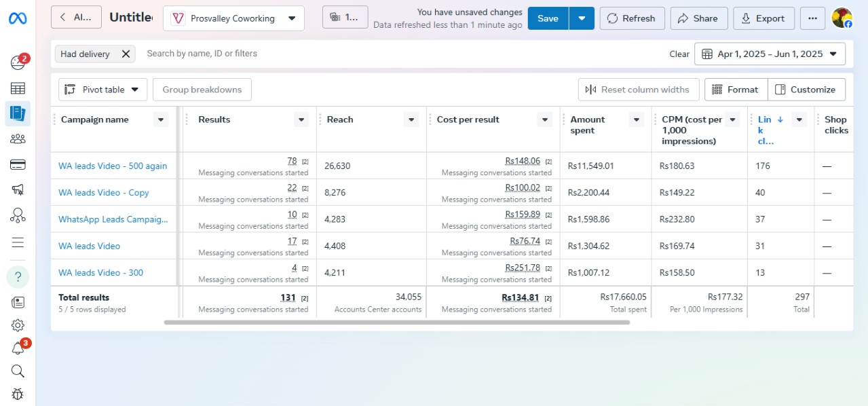Screen dimensions: 868x406
Task: Open the Audiences icon in sidebar
Action: [18, 139]
